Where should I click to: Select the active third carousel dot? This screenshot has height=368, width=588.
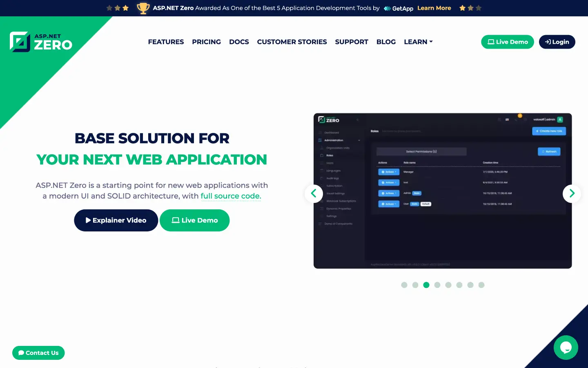[426, 285]
